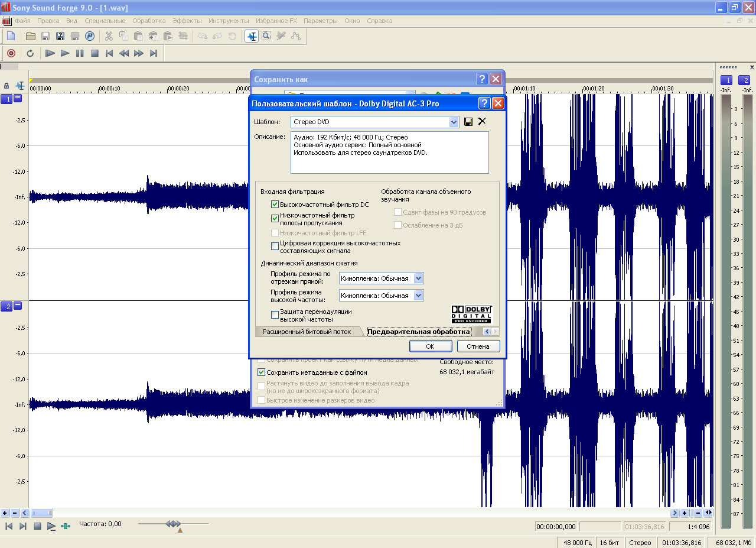Image resolution: width=756 pixels, height=548 pixels.
Task: Click the delete template X icon
Action: click(482, 122)
